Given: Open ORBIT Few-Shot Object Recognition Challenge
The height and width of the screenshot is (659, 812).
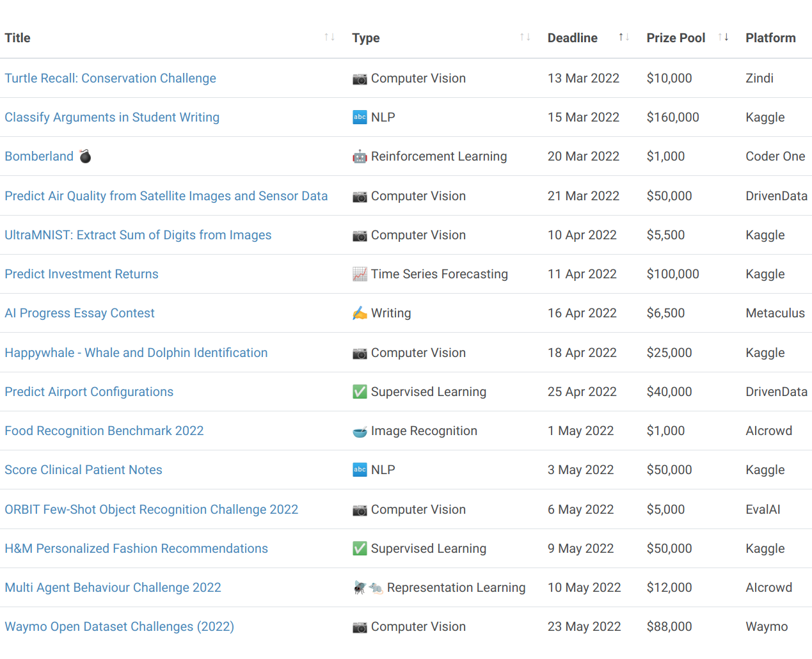Looking at the screenshot, I should tap(152, 509).
